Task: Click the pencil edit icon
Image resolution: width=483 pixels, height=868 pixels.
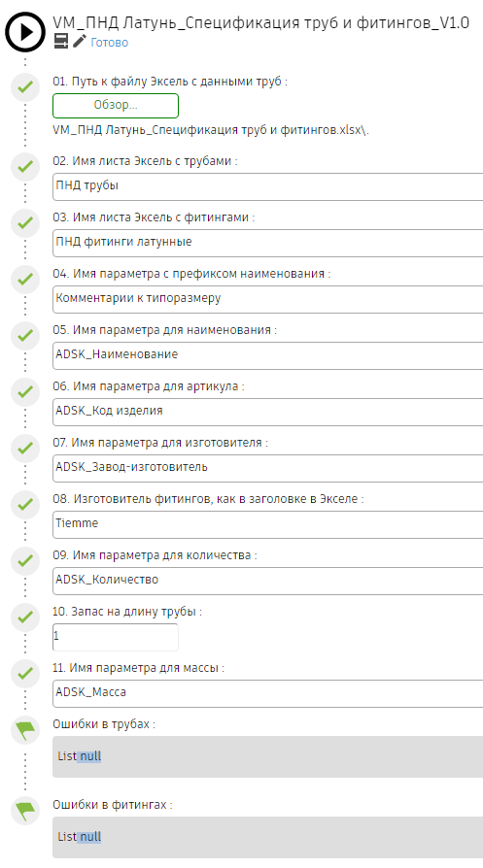Action: (80, 41)
